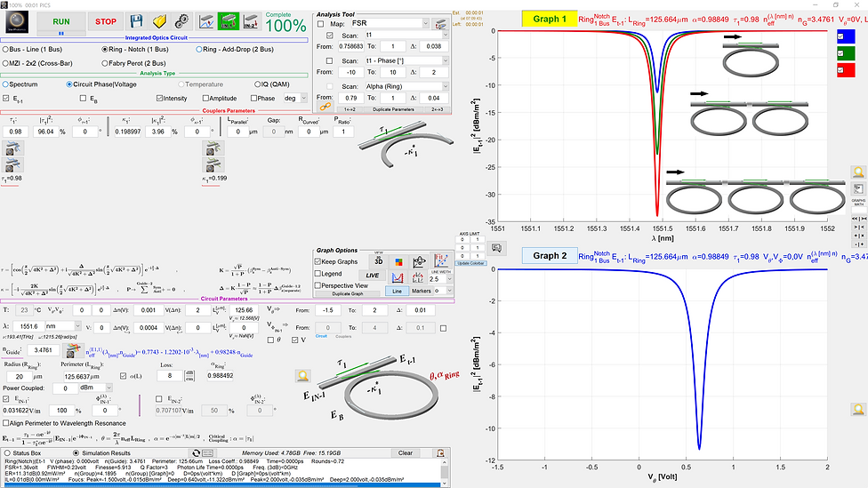The height and width of the screenshot is (488, 868).
Task: Click the graph plot icon beside IN-1
Action: (x=206, y=21)
